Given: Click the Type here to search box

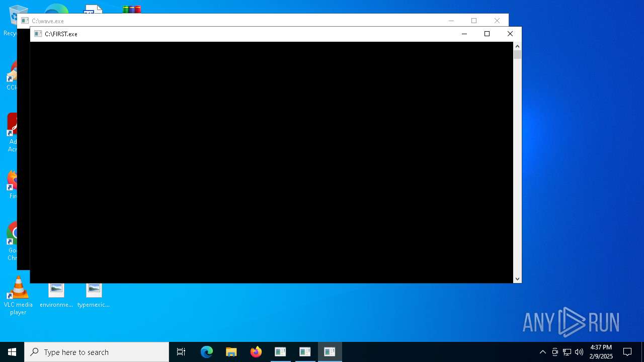Looking at the screenshot, I should (97, 352).
